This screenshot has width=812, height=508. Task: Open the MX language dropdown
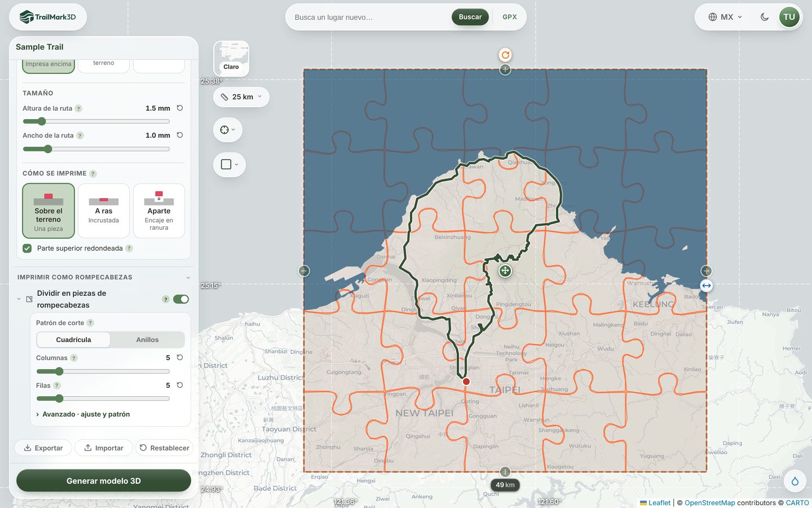[x=725, y=17]
